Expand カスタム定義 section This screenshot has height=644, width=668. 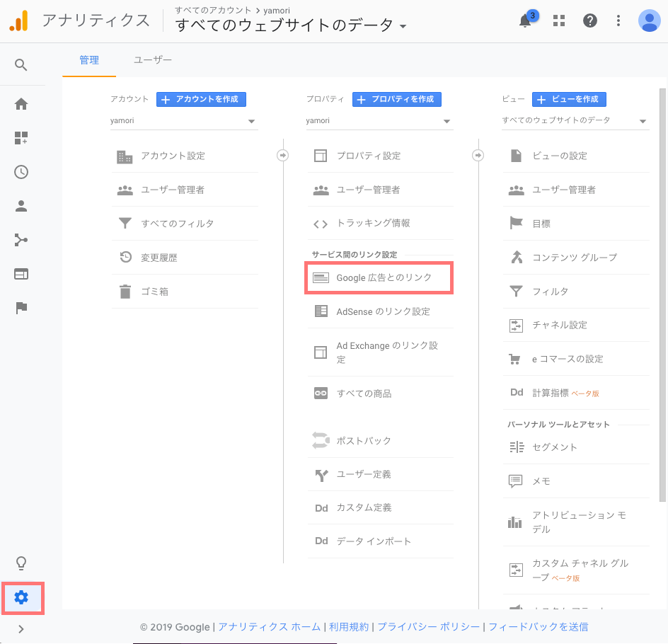380,507
